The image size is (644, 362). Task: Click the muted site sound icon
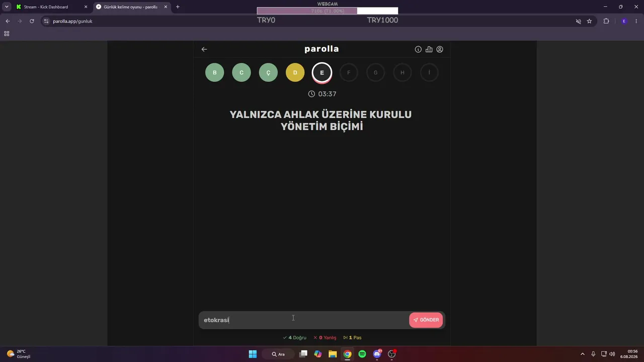579,21
